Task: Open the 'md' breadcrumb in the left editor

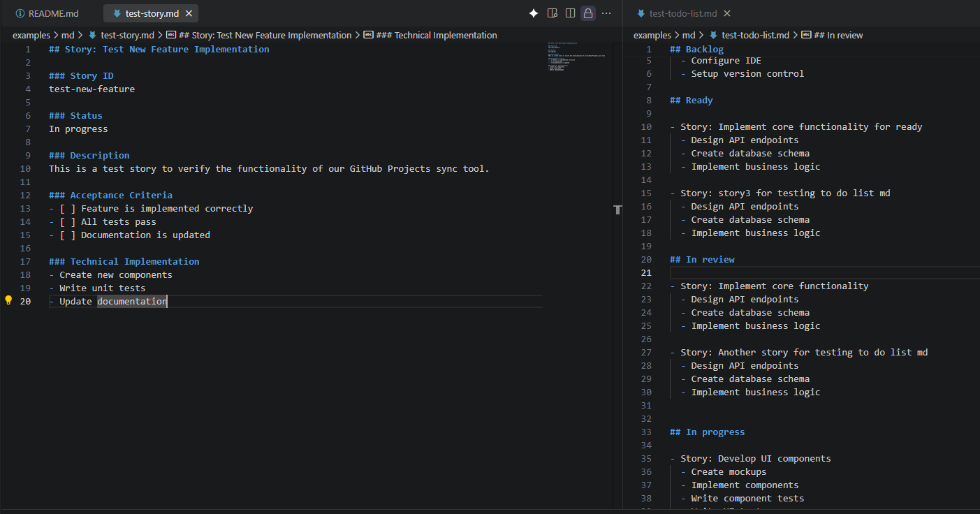Action: 68,35
